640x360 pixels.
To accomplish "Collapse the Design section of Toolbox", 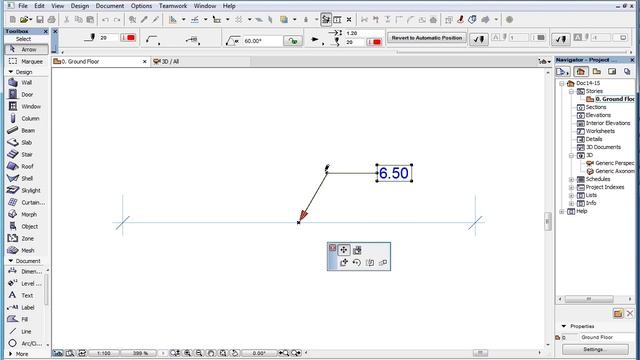I will (11, 72).
